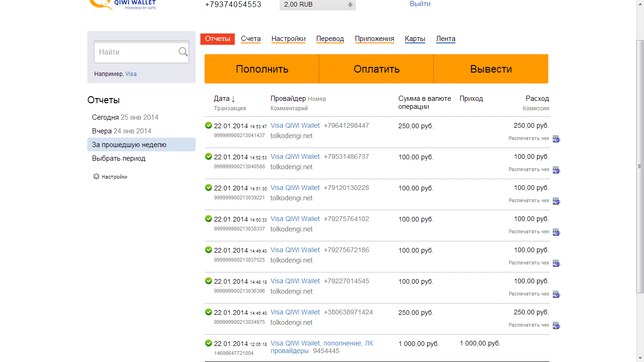644x362 pixels.
Task: Click the green status check for the 14:46:40 transaction
Action: (x=208, y=312)
